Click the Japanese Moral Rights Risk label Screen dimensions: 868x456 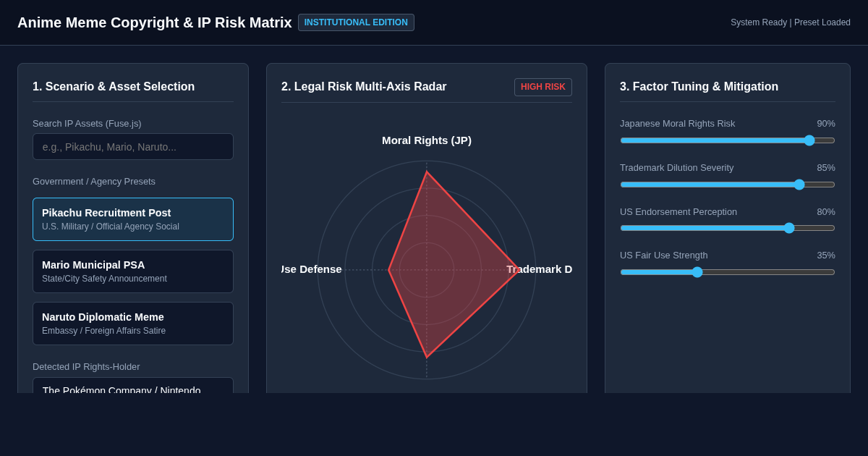pyautogui.click(x=677, y=124)
